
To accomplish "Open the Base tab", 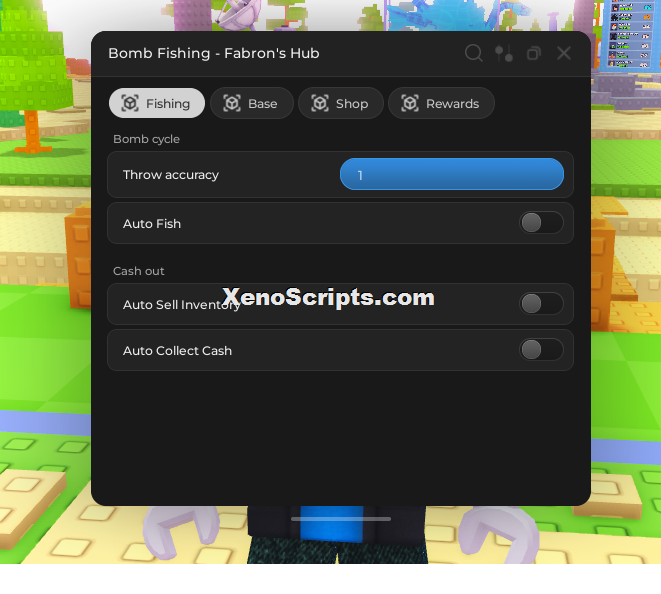I will pyautogui.click(x=252, y=103).
